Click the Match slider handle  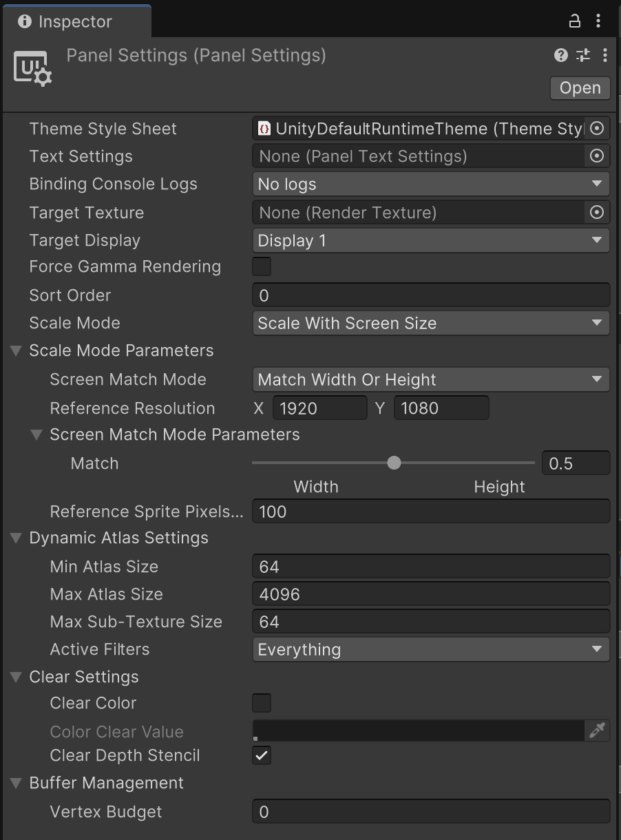[x=394, y=463]
